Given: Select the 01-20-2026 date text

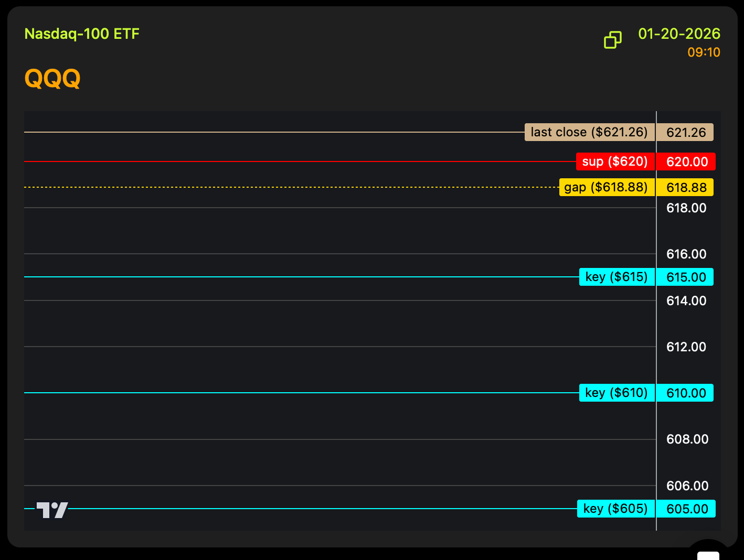Looking at the screenshot, I should point(679,34).
